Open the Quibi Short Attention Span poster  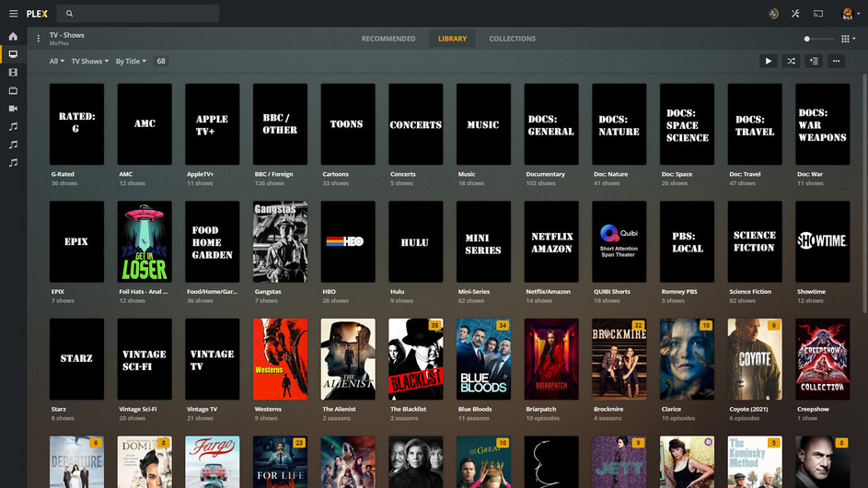[x=619, y=241]
